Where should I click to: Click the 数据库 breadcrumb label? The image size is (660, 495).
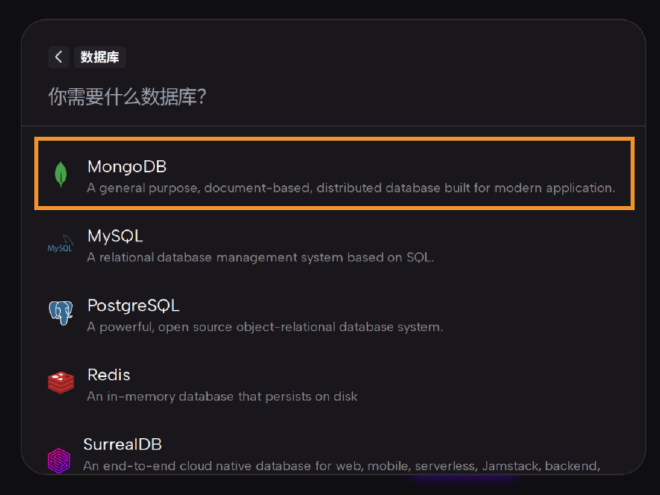tap(101, 57)
